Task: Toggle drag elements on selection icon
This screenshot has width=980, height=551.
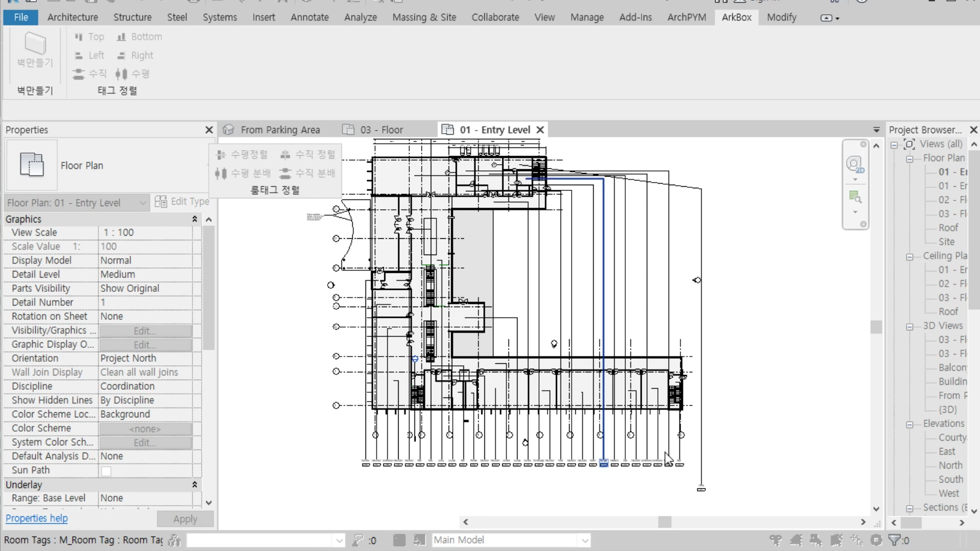Action: pos(856,540)
